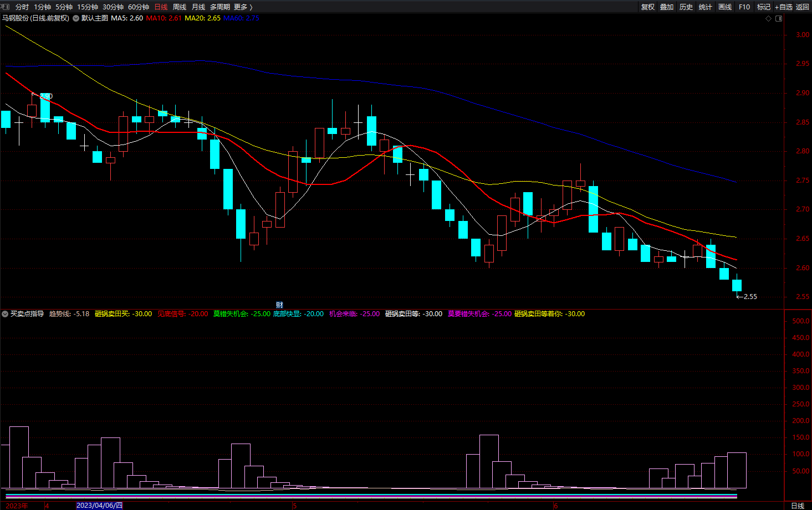Open dropdown arrow next to 默认主图
The image size is (812, 510).
[x=76, y=18]
